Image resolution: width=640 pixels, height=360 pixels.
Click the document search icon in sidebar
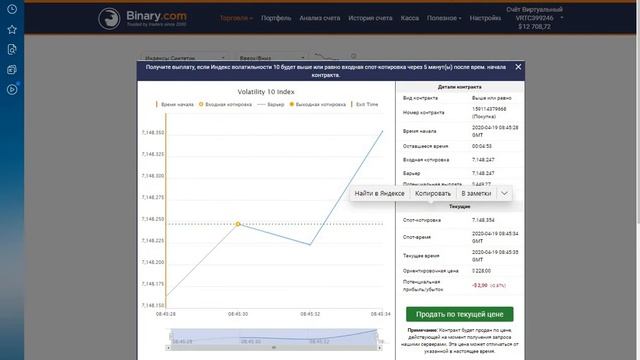[x=12, y=49]
